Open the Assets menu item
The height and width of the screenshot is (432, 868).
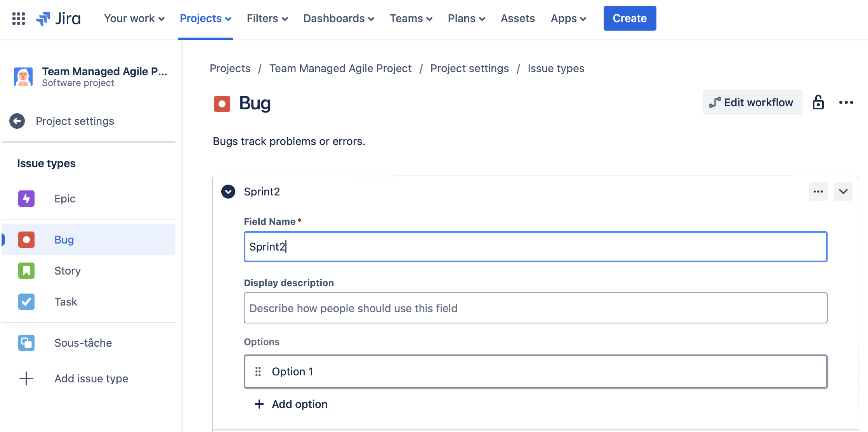pyautogui.click(x=517, y=18)
